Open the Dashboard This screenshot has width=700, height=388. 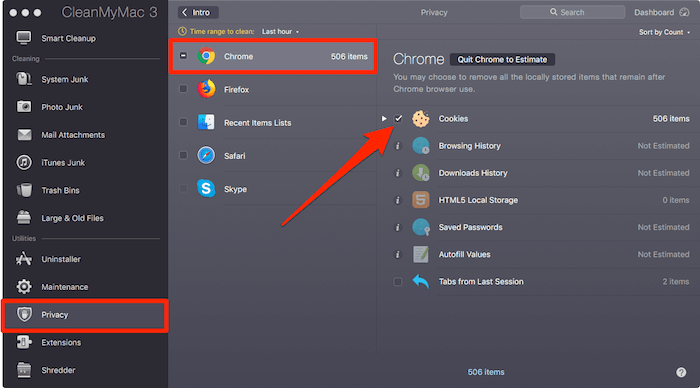point(662,13)
